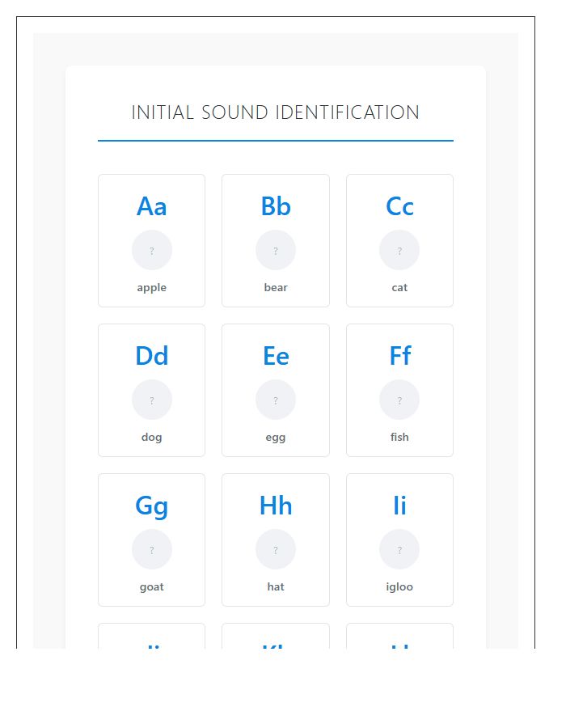Screen dimensions: 566x728
Task: Tap the question mark icon for goat
Action: (x=151, y=548)
